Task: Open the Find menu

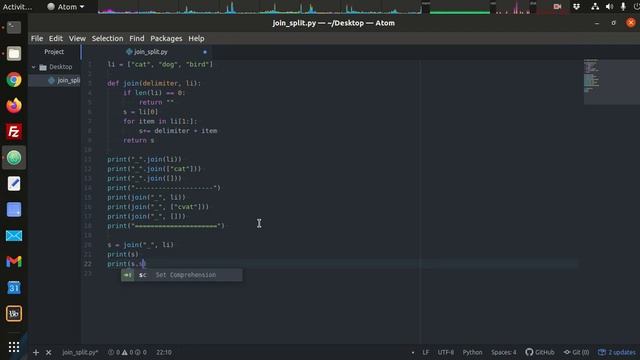Action: (x=137, y=38)
